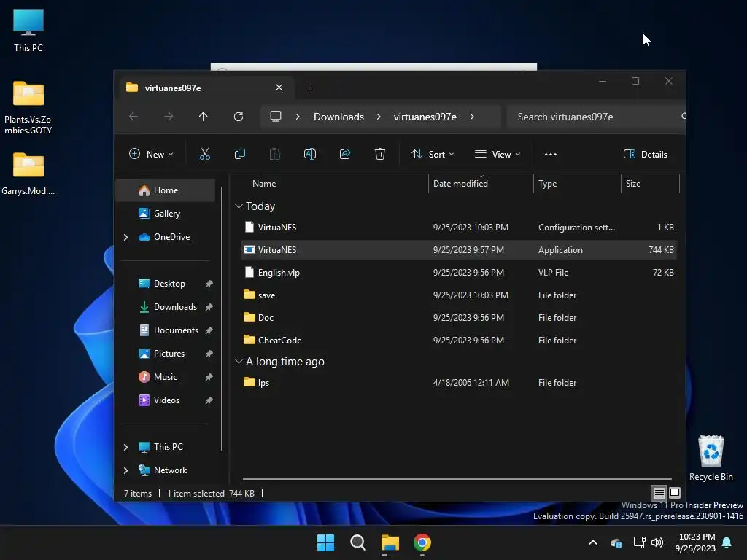Click the Paste clipboard icon

pyautogui.click(x=275, y=155)
